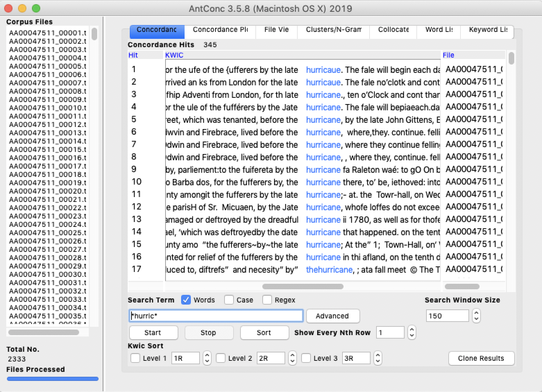Viewport: 542px width, 392px height.
Task: Select corpus file AA00047511_00023.t
Action: pos(48,216)
